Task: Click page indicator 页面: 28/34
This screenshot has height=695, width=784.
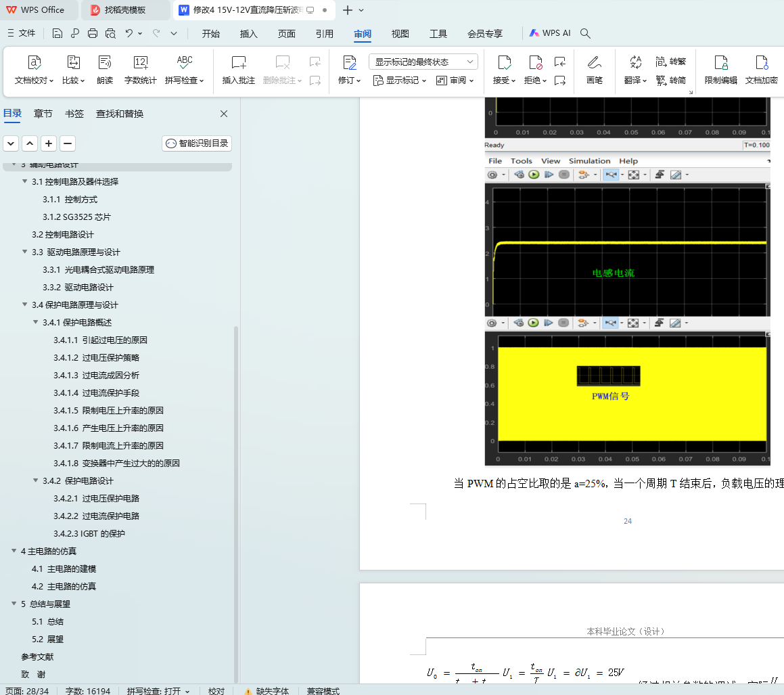Action: tap(27, 690)
